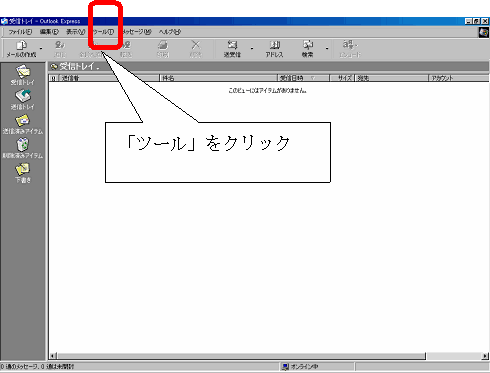The image size is (490, 373).
Task: Open the ヘルプ (Help) menu
Action: (170, 32)
